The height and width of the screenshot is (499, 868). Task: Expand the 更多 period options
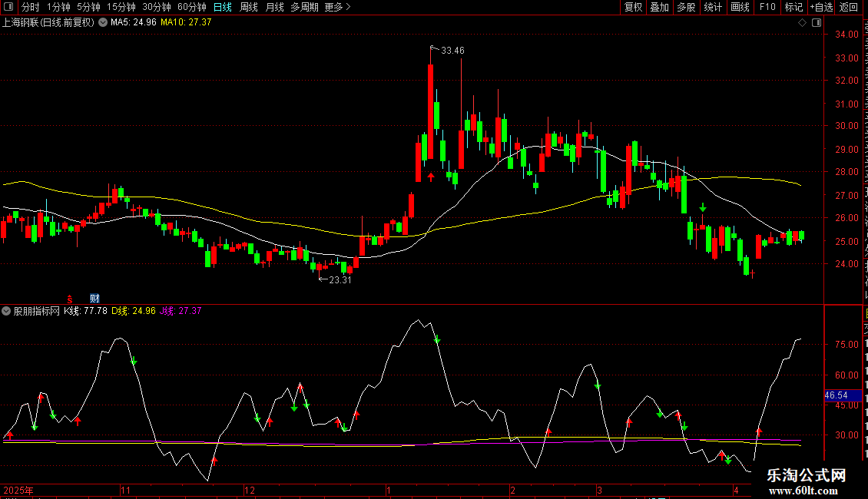[x=337, y=7]
